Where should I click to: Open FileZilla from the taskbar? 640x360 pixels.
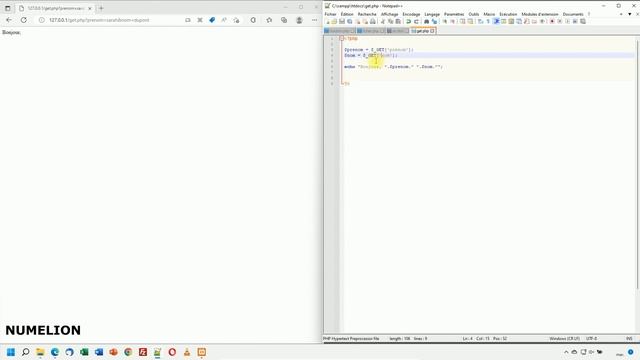click(143, 352)
